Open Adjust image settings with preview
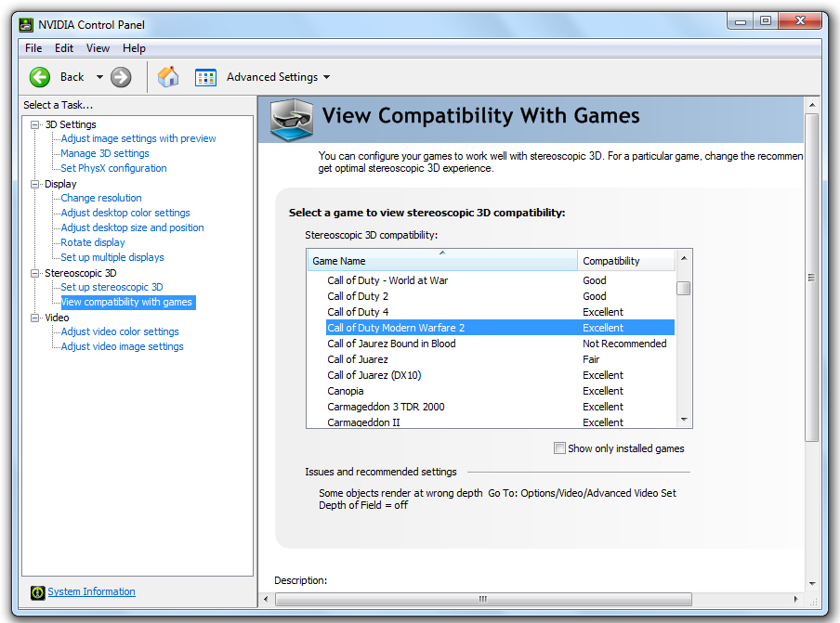The image size is (840, 623). [x=138, y=138]
